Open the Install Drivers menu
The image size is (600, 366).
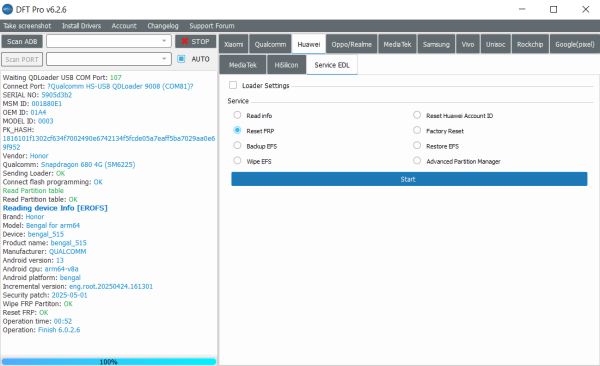coord(82,26)
